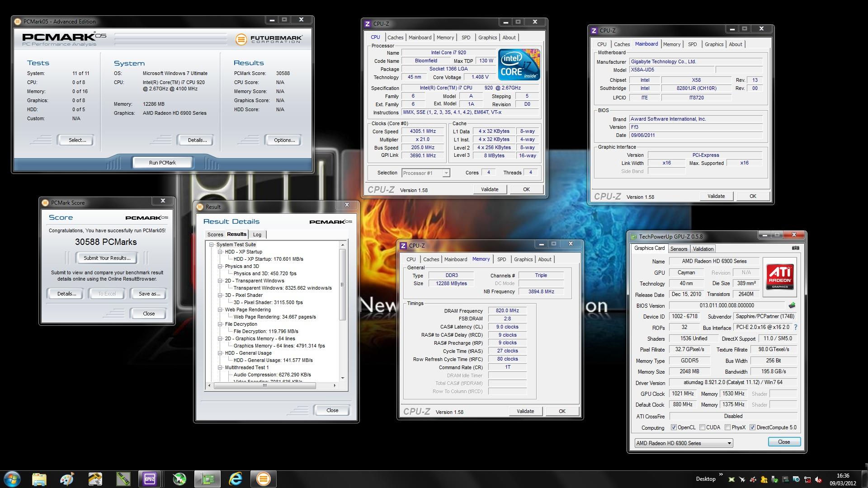Collapse the 3D - Pixel Shader node
Screen dimensions: 868x488
click(220, 295)
